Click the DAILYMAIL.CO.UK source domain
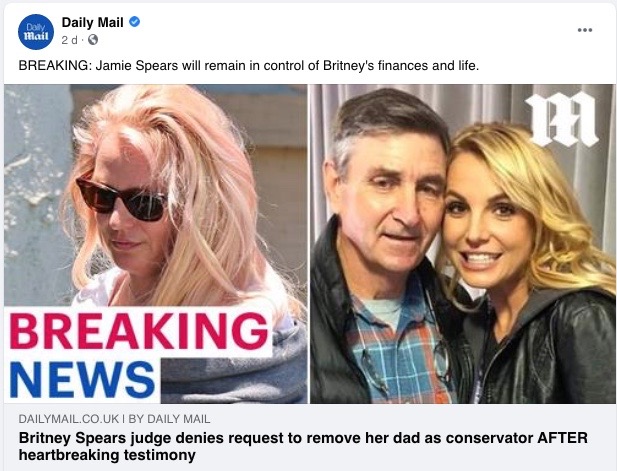Screen dimensions: 617x471 pos(68,419)
